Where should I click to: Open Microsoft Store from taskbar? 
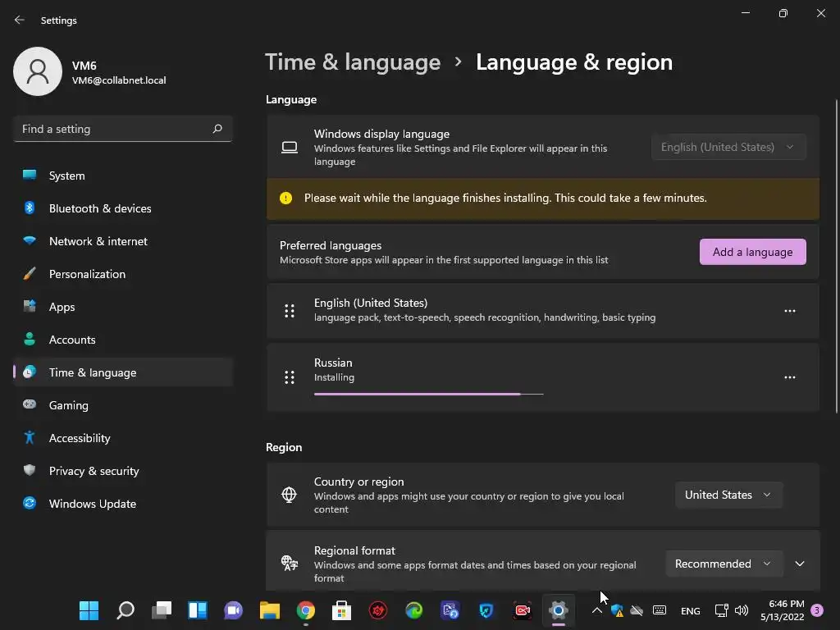(x=342, y=610)
